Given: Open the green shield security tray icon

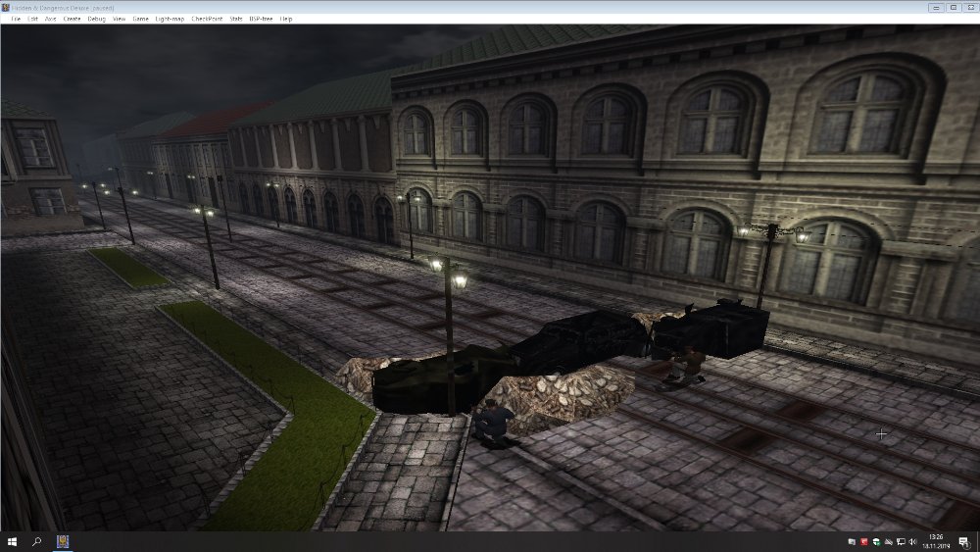Looking at the screenshot, I should 877,542.
